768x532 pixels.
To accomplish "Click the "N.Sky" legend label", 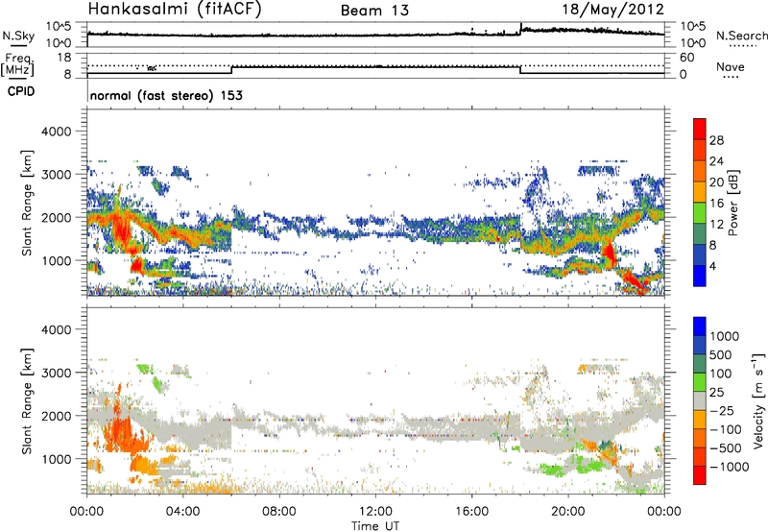I will (x=18, y=36).
